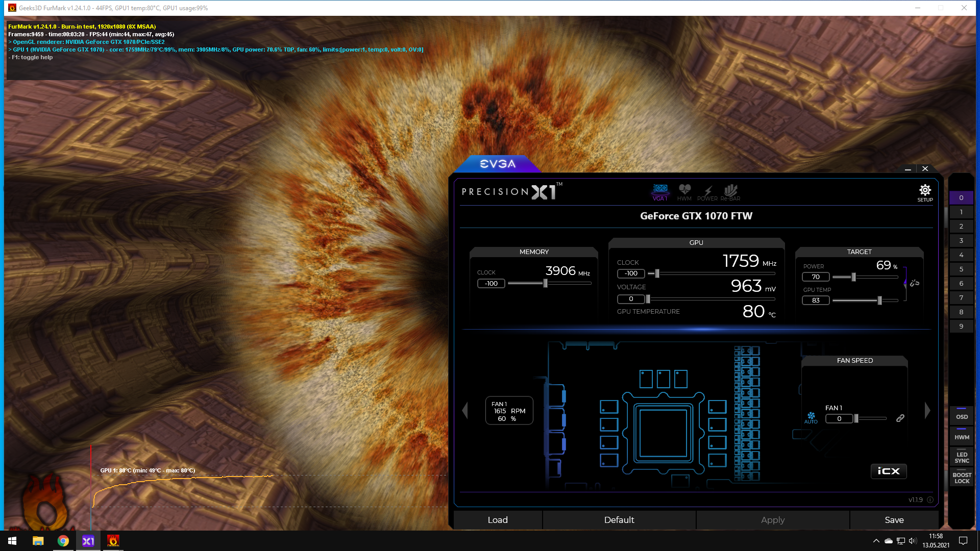The image size is (980, 551).
Task: Go to previous panel with left arrow
Action: [x=465, y=410]
